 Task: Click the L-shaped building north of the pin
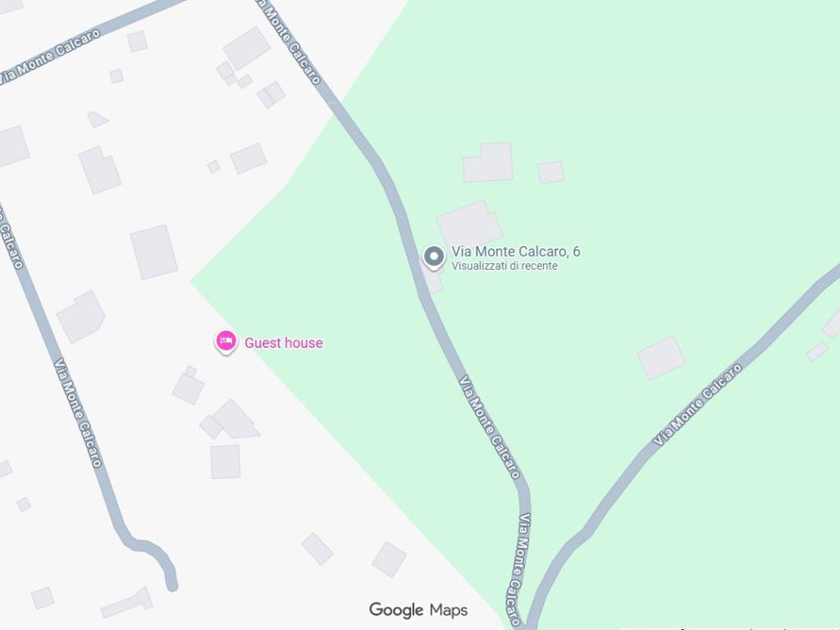488,162
